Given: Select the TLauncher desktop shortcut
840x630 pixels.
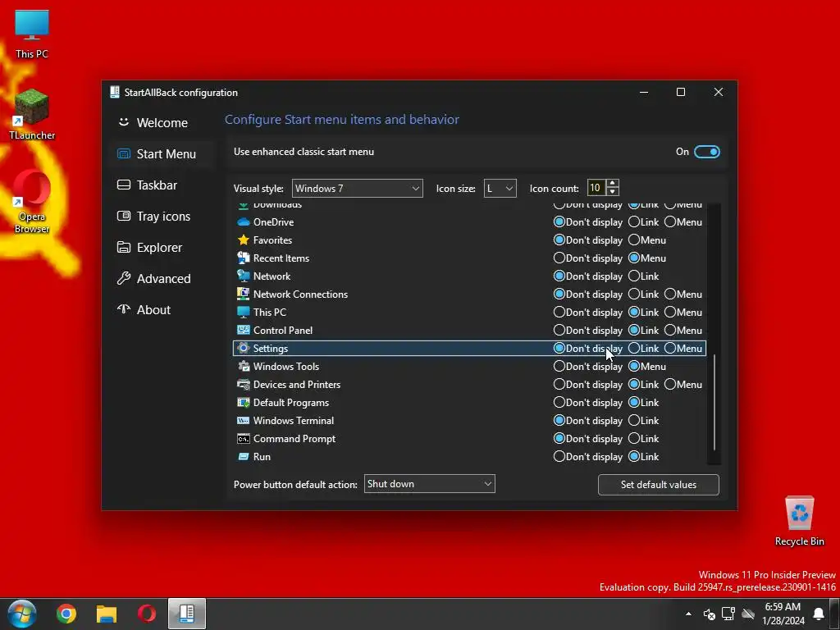Looking at the screenshot, I should click(32, 114).
